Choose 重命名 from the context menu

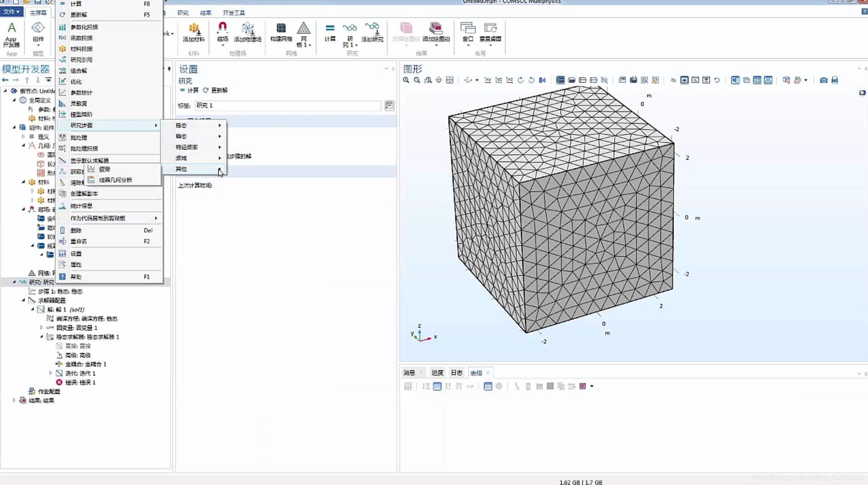point(109,242)
